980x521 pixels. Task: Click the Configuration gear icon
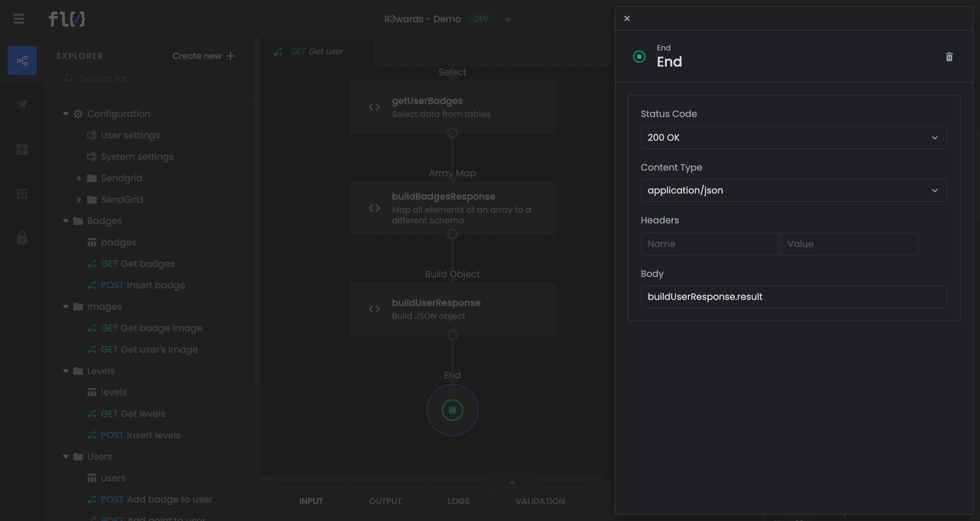[x=78, y=114]
